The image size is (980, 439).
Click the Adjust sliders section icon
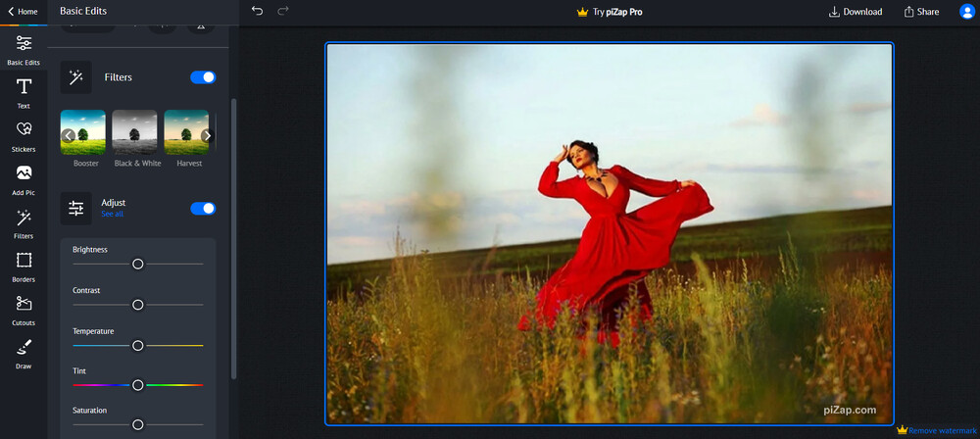pyautogui.click(x=75, y=209)
